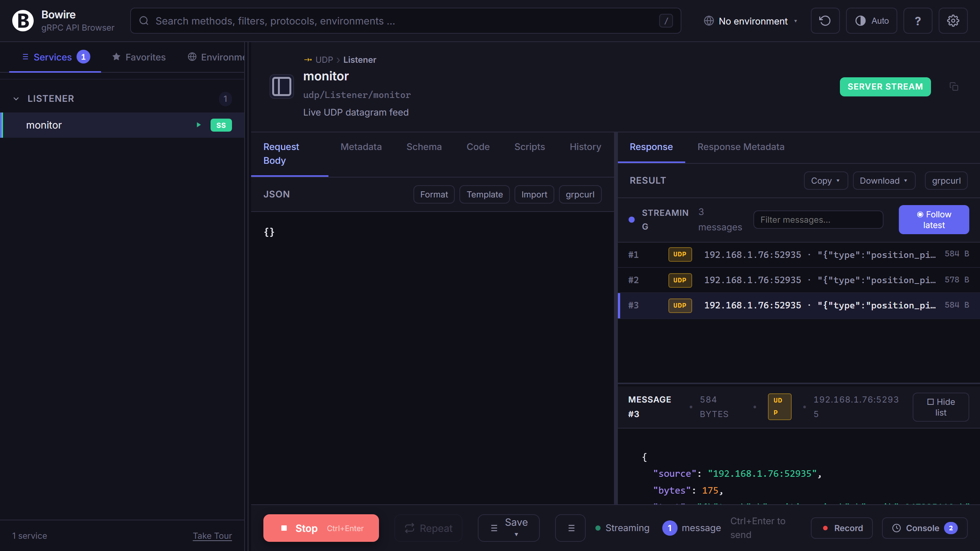Select stream message #1
The image size is (980, 551).
tap(799, 254)
